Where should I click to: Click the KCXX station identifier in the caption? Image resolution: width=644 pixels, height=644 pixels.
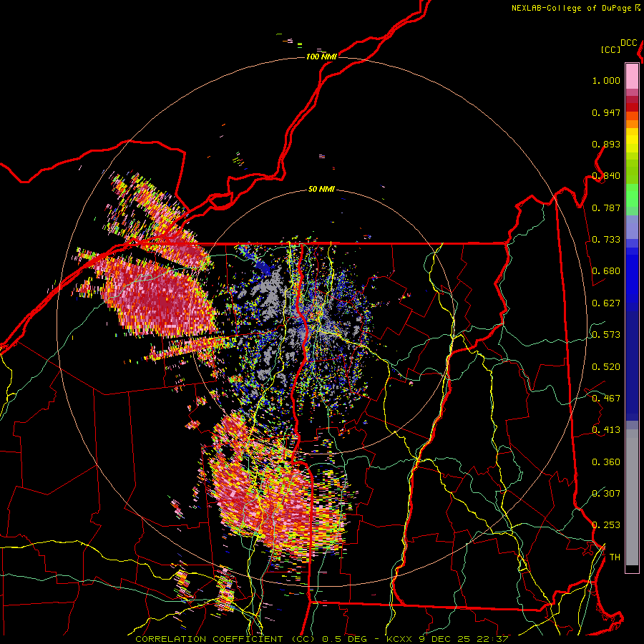point(399,639)
